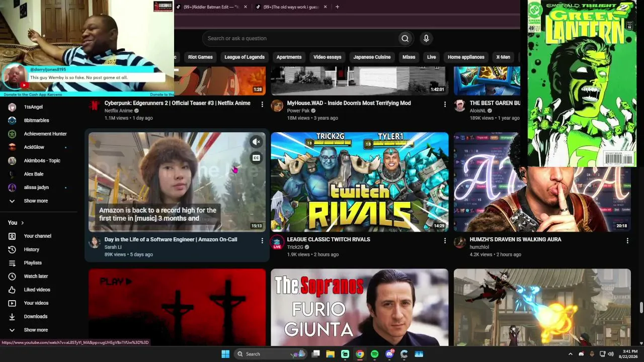644x362 pixels.
Task: Open the MyHouse.WAD video title link
Action: (349, 103)
